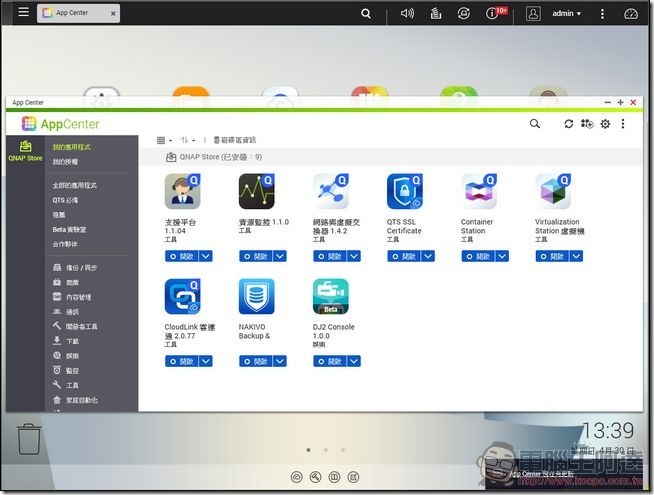Refresh the App Center app list

(x=568, y=124)
